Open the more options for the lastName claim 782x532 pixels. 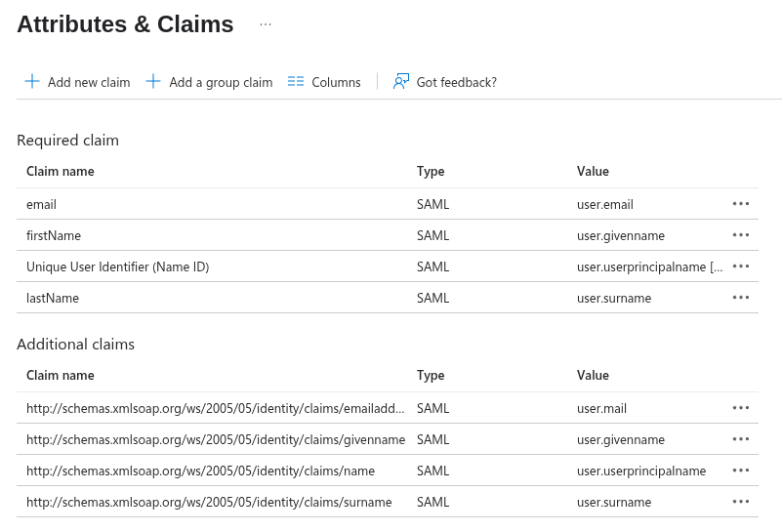741,298
